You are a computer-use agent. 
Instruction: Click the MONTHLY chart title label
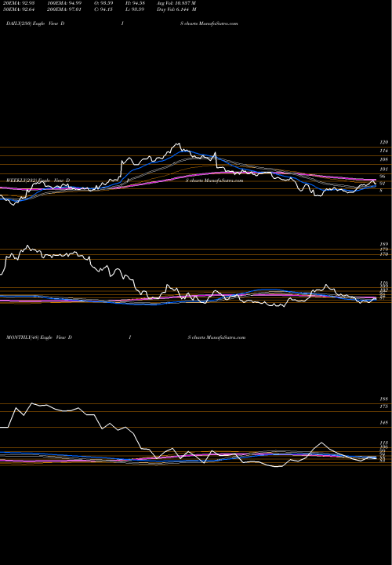[39, 337]
